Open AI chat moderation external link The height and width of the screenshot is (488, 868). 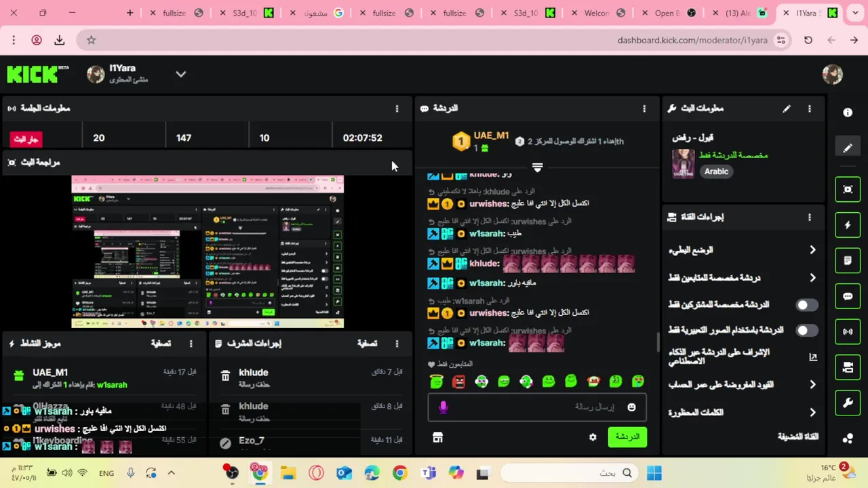tap(813, 357)
